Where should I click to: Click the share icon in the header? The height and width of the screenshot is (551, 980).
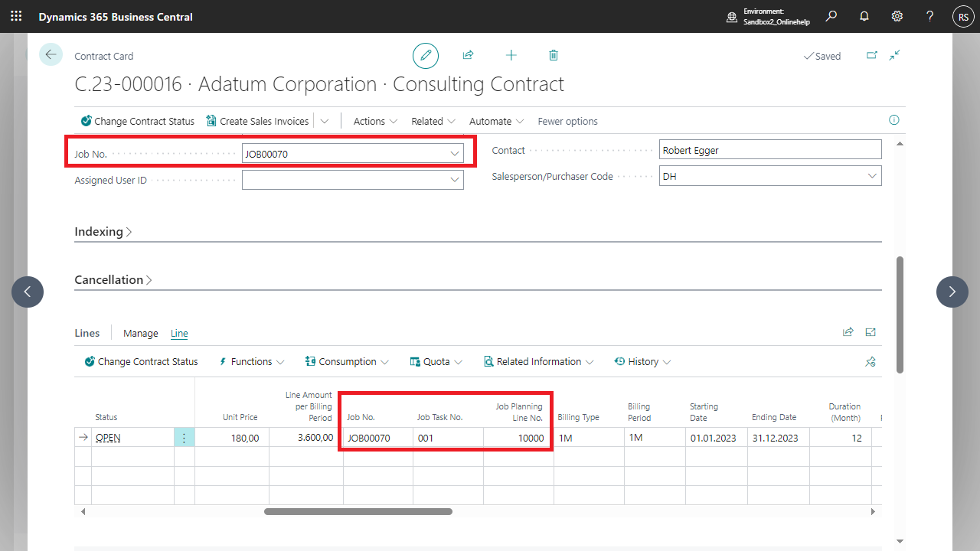click(468, 55)
